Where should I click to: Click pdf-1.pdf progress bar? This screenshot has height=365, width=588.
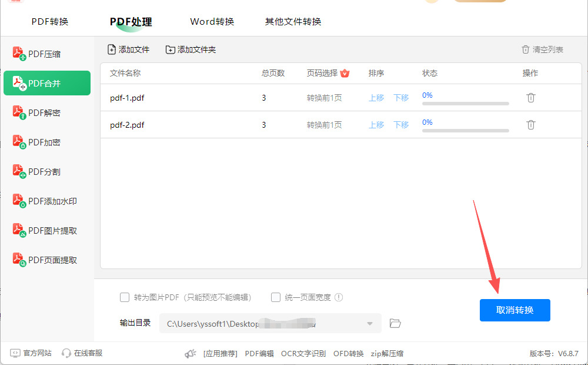coord(465,104)
